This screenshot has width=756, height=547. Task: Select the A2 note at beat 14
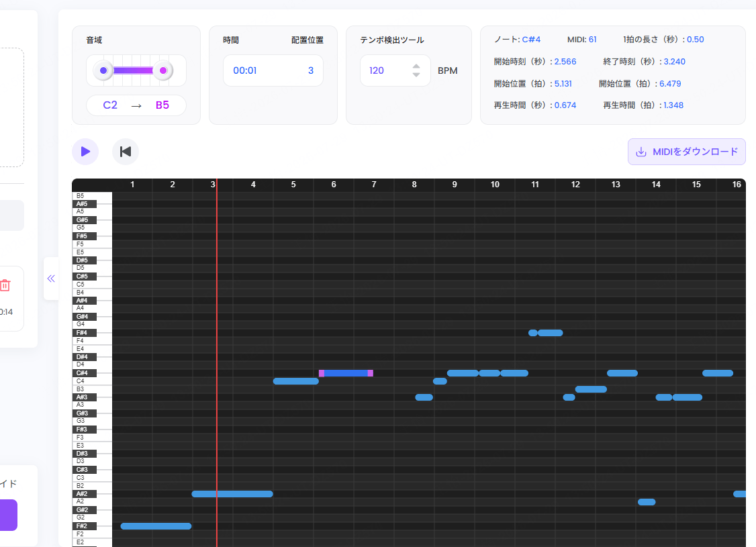(647, 502)
